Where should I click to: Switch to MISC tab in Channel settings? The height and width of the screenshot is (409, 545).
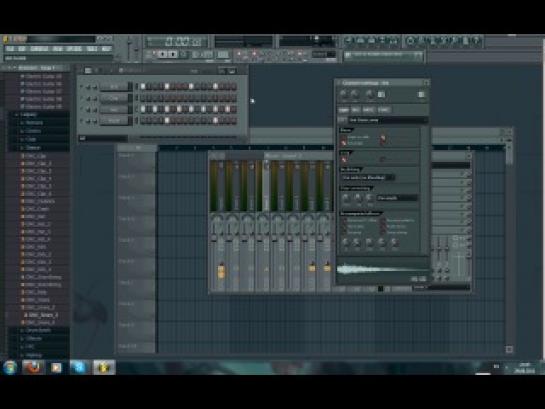[368, 110]
